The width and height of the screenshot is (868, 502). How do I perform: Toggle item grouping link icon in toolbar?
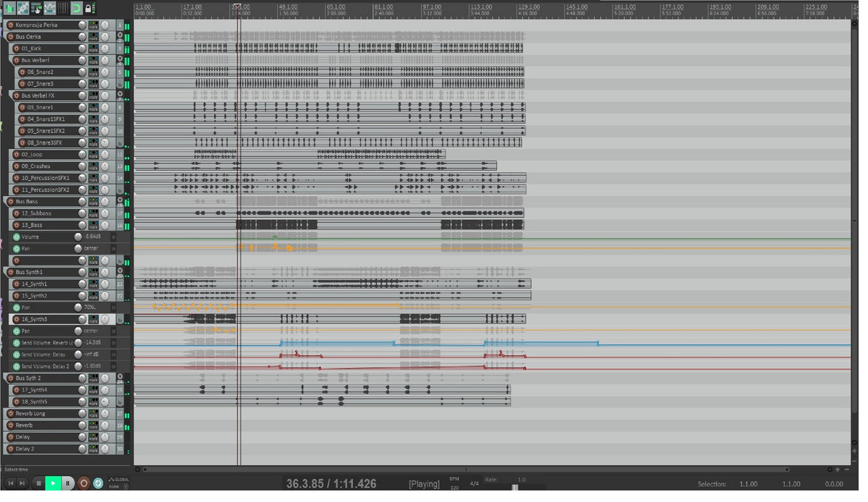pyautogui.click(x=22, y=9)
